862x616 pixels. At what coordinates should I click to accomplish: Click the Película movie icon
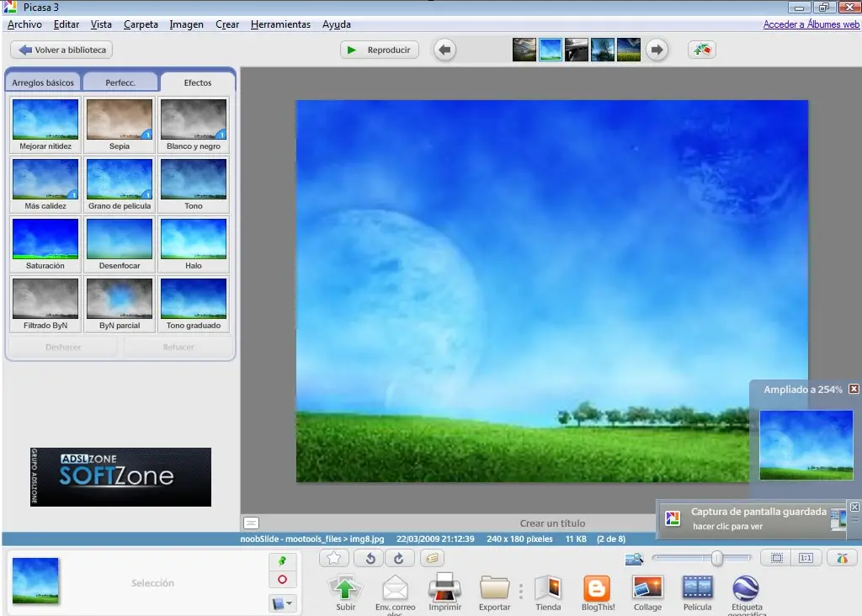[697, 587]
